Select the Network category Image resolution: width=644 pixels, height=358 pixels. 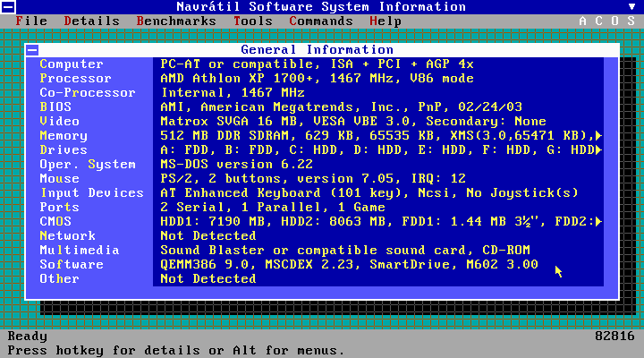pyautogui.click(x=68, y=236)
